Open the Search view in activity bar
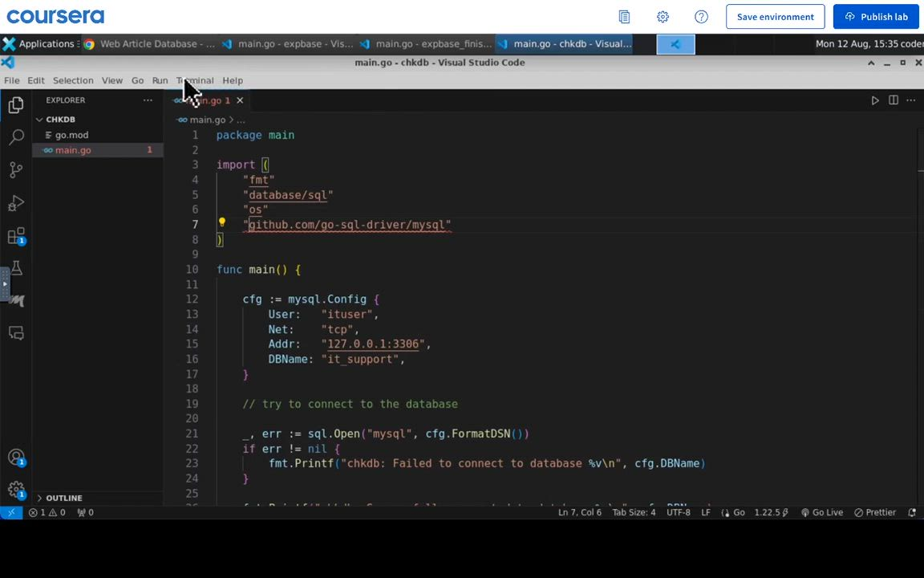The image size is (924, 578). (x=16, y=137)
